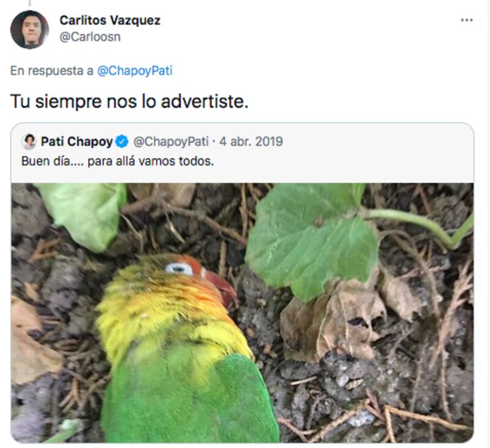Open the dead parrot photo

click(243, 313)
